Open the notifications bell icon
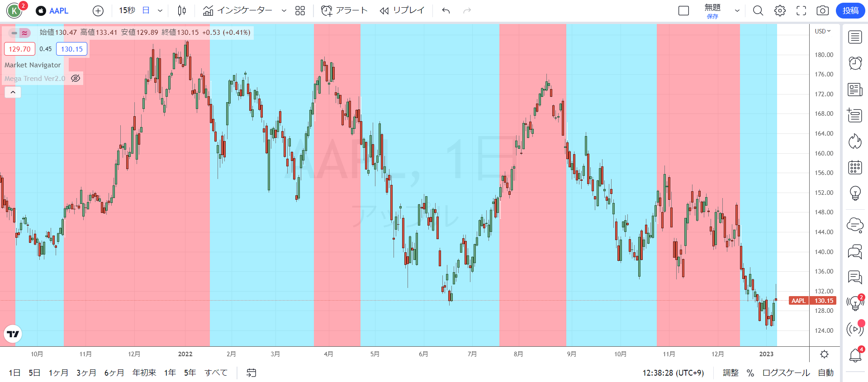868x382 pixels. (855, 355)
